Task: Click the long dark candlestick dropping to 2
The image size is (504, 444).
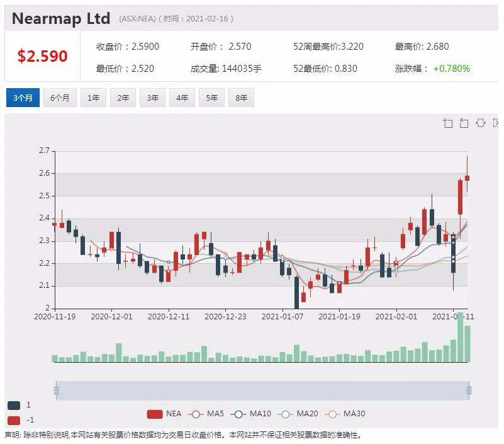Action: pos(296,292)
